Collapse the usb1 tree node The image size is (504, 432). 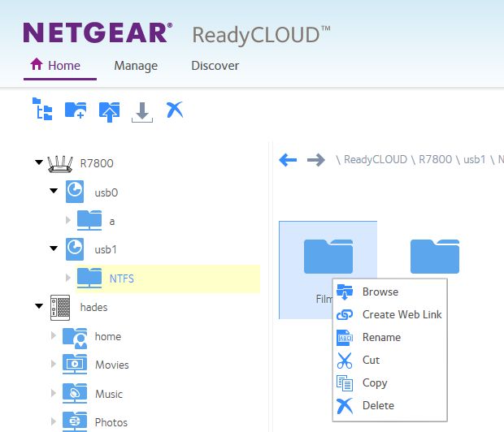pos(54,248)
